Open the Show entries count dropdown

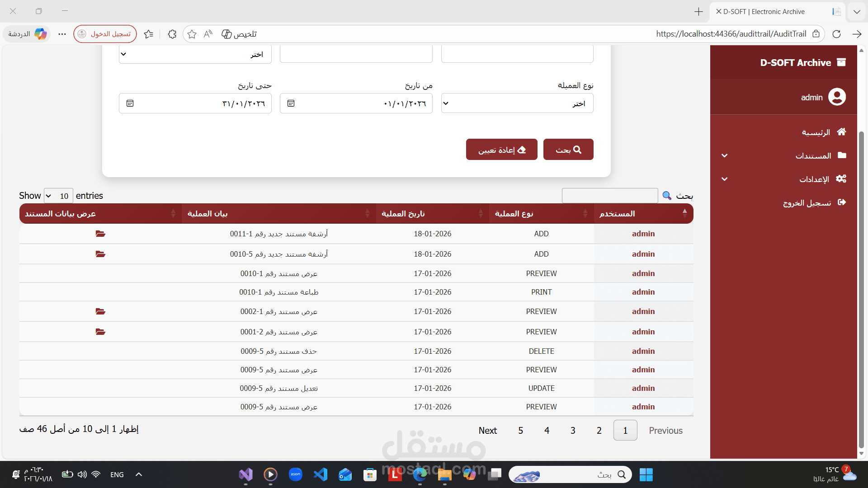[x=58, y=196]
